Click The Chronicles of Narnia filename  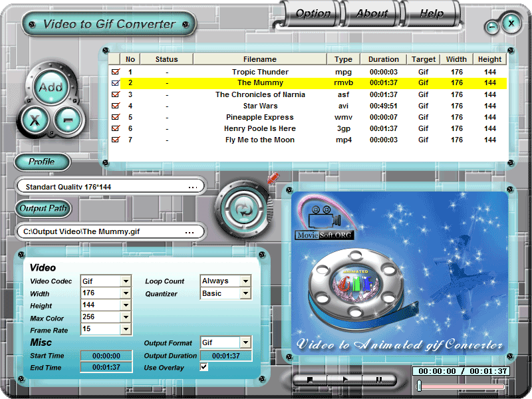(x=260, y=94)
